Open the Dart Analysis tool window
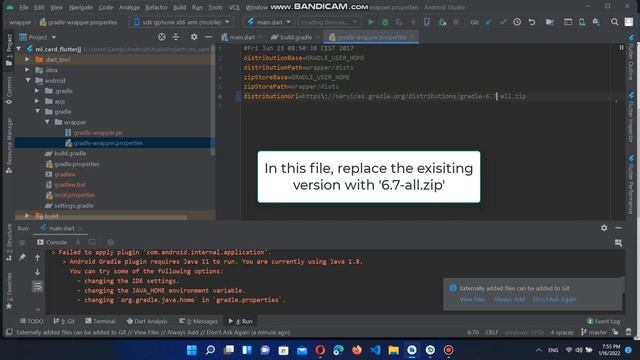This screenshot has height=360, width=640. point(147,321)
